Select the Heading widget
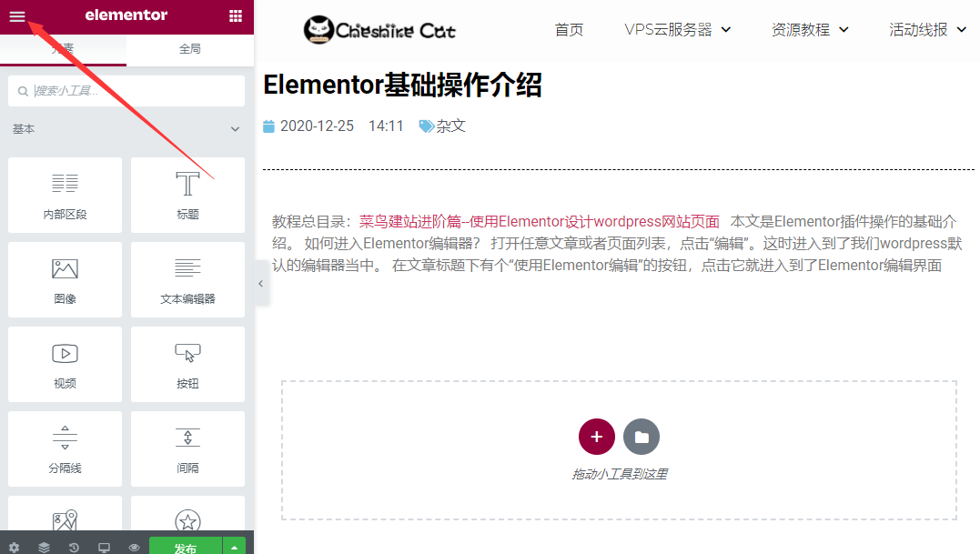This screenshot has height=554, width=980. click(x=187, y=194)
